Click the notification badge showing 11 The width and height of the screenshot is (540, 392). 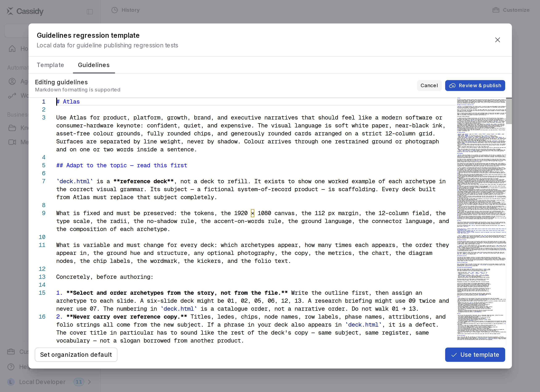tap(79, 382)
